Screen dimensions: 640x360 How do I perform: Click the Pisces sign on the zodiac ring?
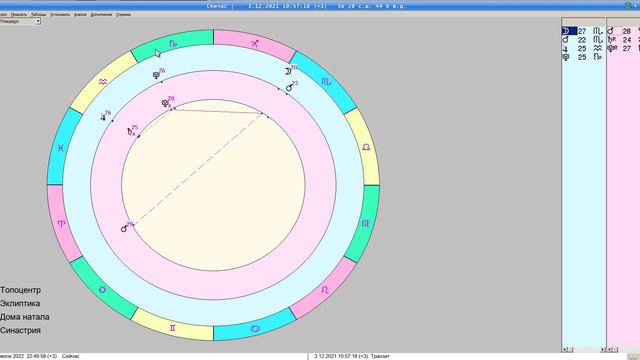(60, 147)
